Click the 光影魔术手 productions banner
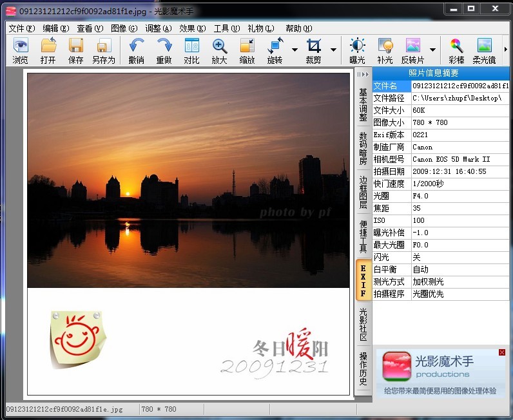Screen dimensions: 513x420 point(440,373)
